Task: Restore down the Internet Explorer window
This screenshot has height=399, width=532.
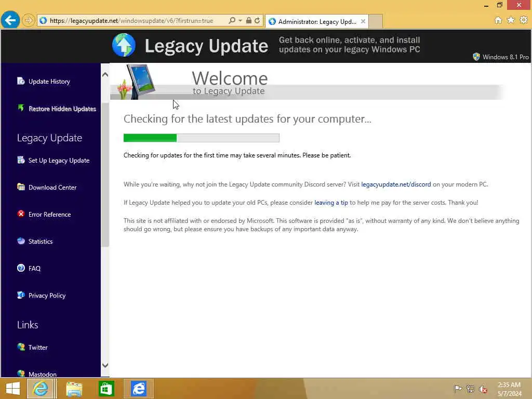Action: [499, 5]
